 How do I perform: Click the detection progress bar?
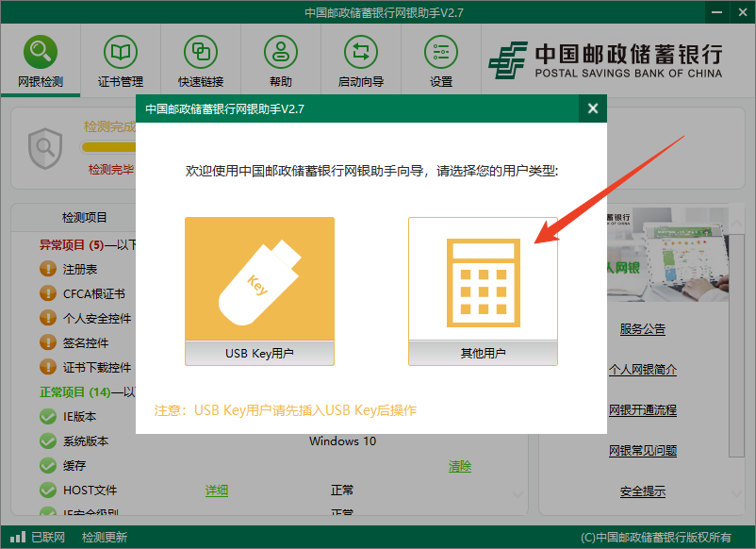(108, 147)
